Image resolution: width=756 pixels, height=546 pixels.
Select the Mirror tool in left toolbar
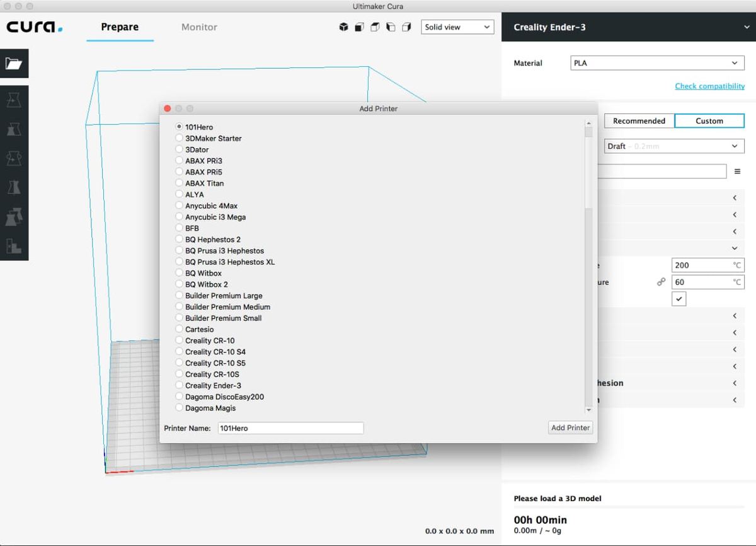(14, 187)
